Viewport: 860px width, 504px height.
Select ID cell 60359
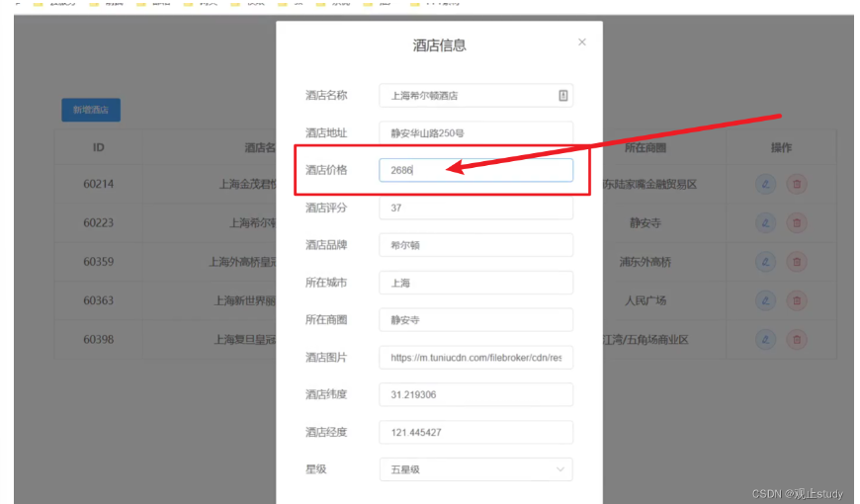98,262
